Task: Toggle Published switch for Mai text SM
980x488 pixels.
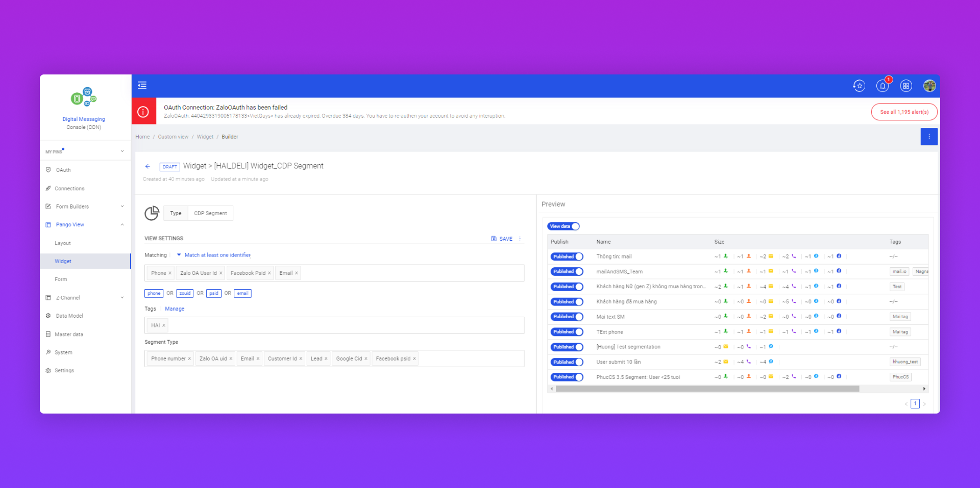Action: click(567, 317)
